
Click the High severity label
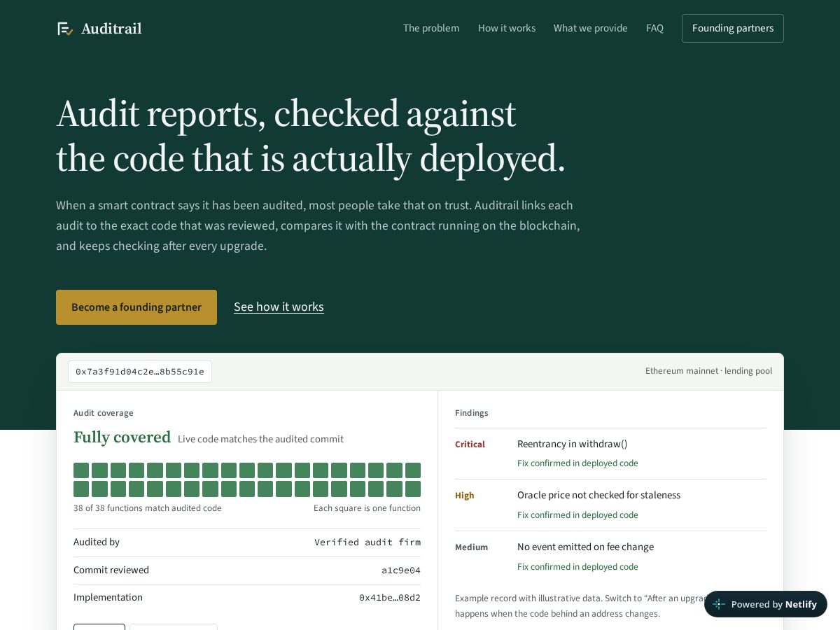[465, 496]
